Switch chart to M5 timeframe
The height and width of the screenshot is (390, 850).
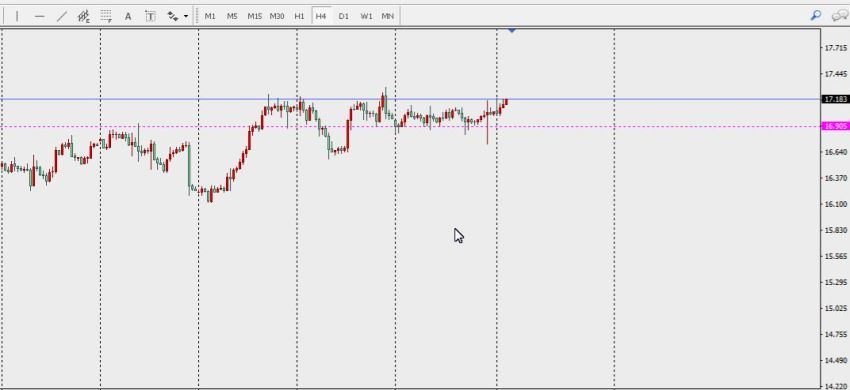(232, 16)
